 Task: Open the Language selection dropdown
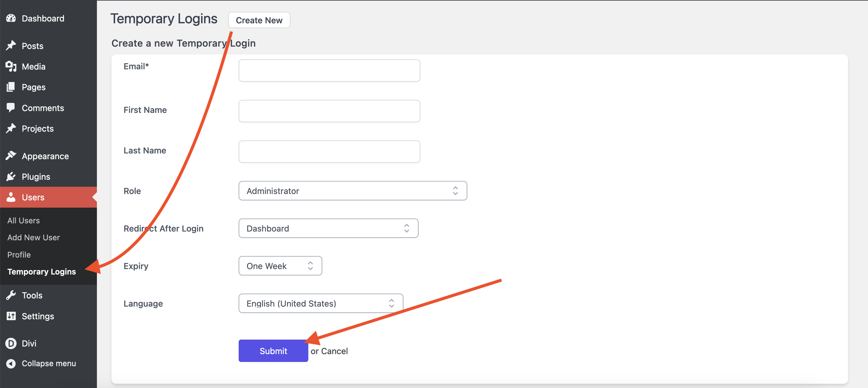pyautogui.click(x=320, y=304)
